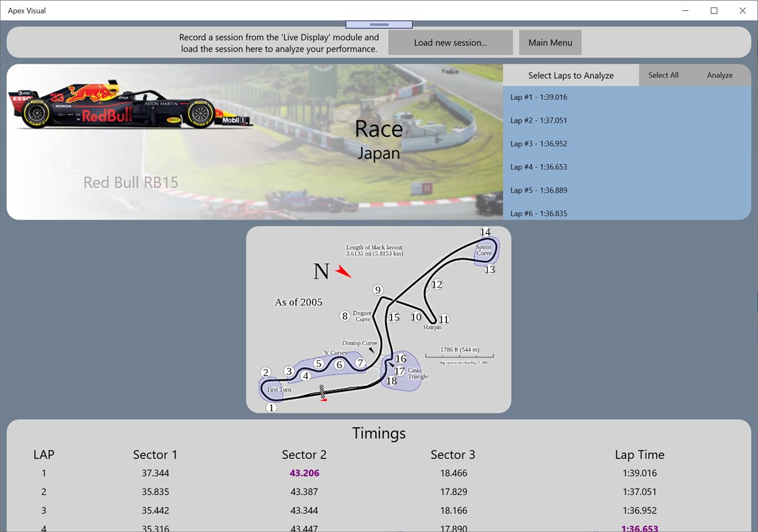Click Lap Time 1:36.952 in the Timings table
Image resolution: width=758 pixels, height=532 pixels.
coord(640,510)
